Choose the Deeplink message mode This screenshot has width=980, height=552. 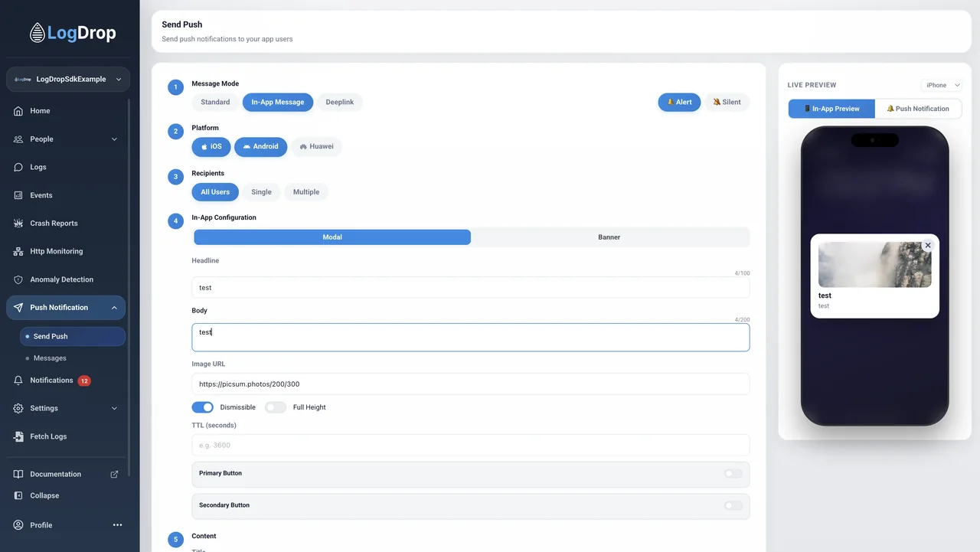tap(340, 102)
